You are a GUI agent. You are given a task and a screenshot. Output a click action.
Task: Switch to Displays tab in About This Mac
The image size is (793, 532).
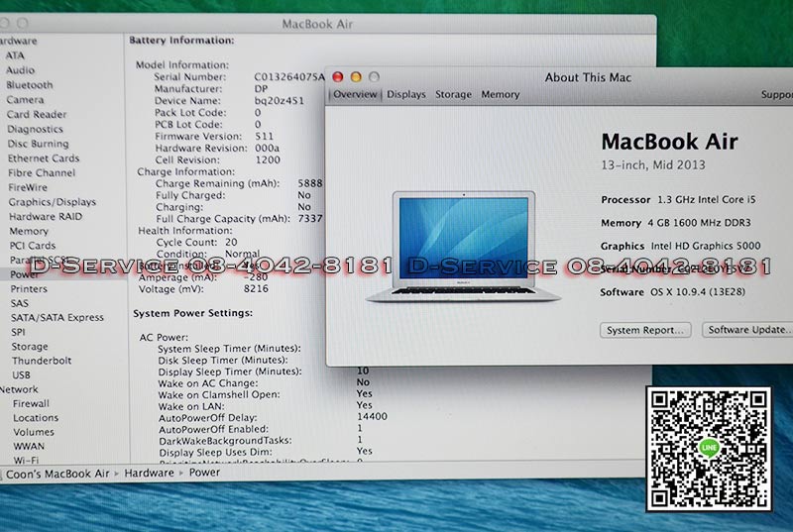[x=406, y=94]
